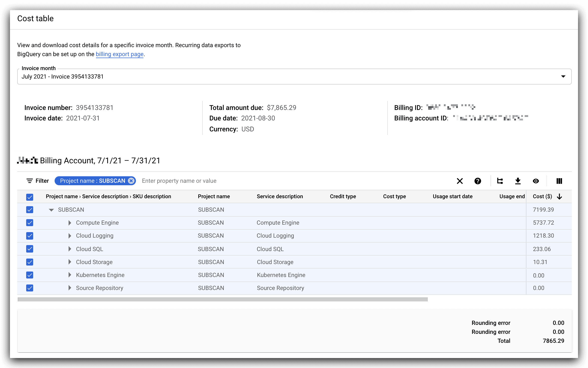Open filter help question mark icon

tap(478, 181)
